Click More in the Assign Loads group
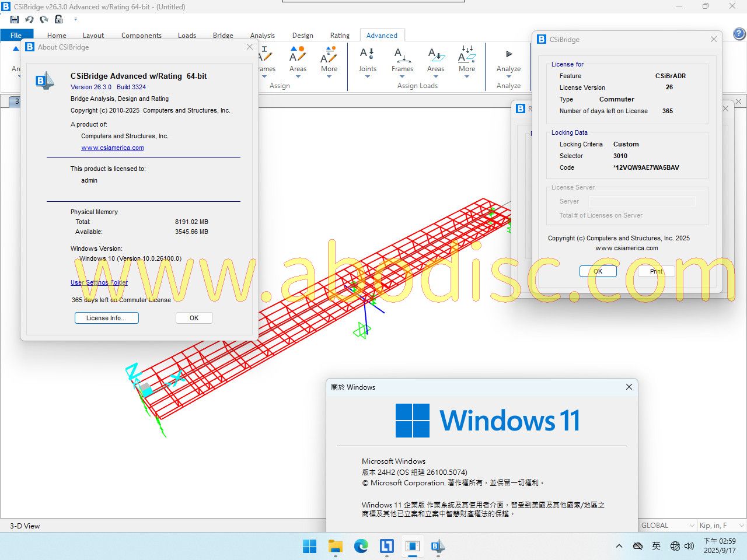The image size is (747, 560). 467,61
